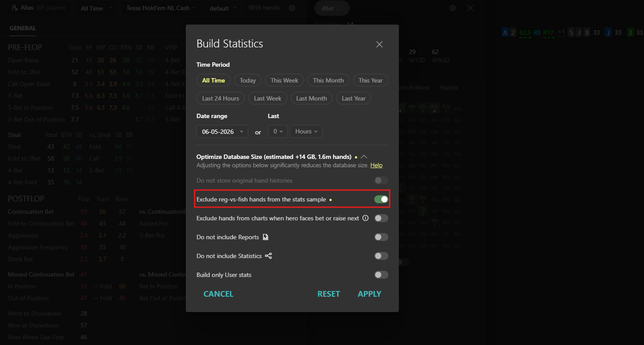Select the This Week time period
Viewport: 644px width, 345px height.
(x=284, y=80)
